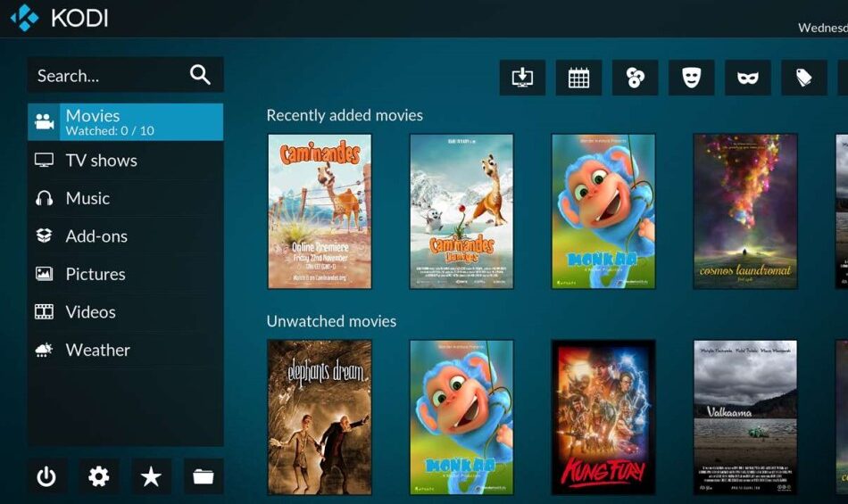Open Monkaa poster in Unwatched movies
The height and width of the screenshot is (504, 848).
click(x=461, y=417)
